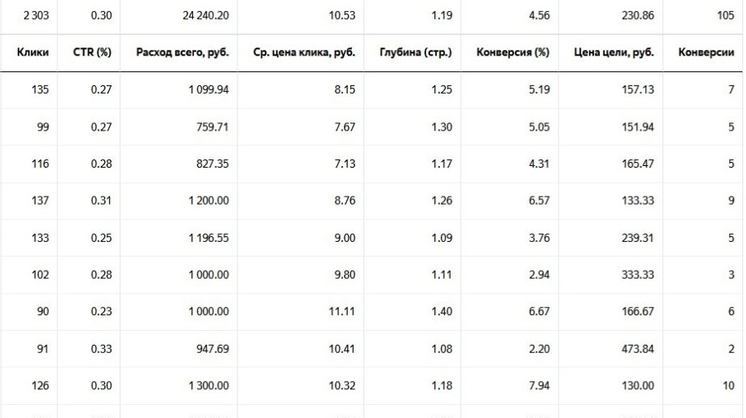The width and height of the screenshot is (746, 418).
Task: Click the total conversions cell 105
Action: 726,16
